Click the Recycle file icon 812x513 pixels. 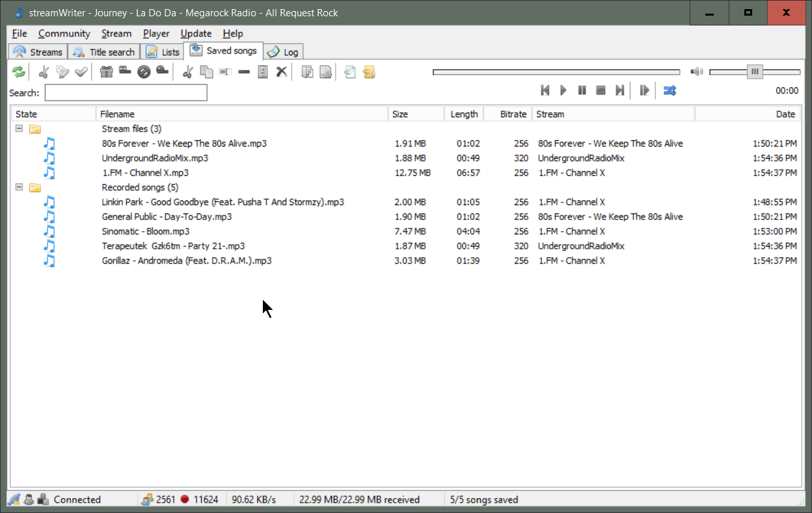coord(263,72)
